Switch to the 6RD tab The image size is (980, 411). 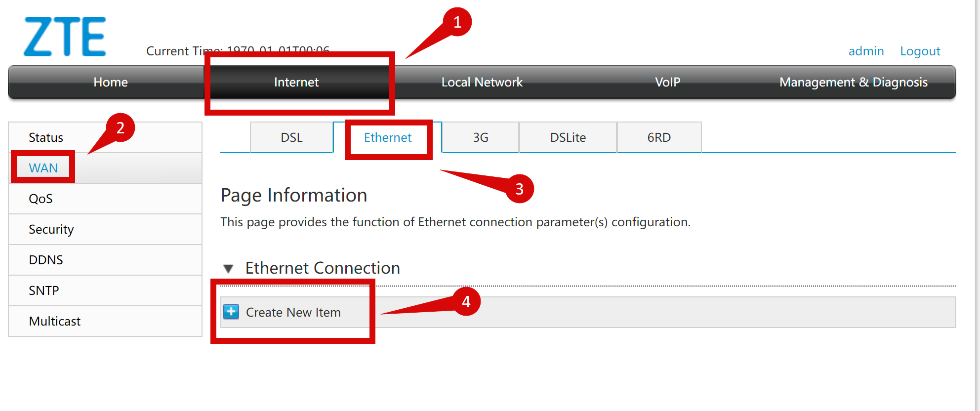point(659,137)
